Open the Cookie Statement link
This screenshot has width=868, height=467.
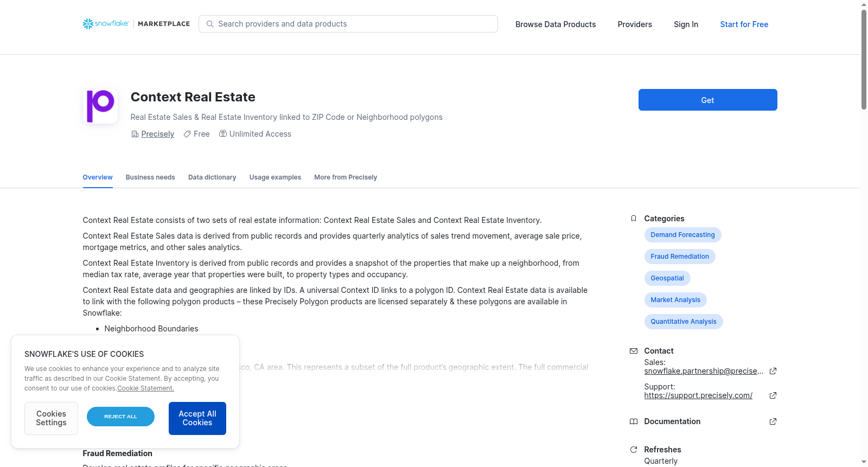click(145, 388)
